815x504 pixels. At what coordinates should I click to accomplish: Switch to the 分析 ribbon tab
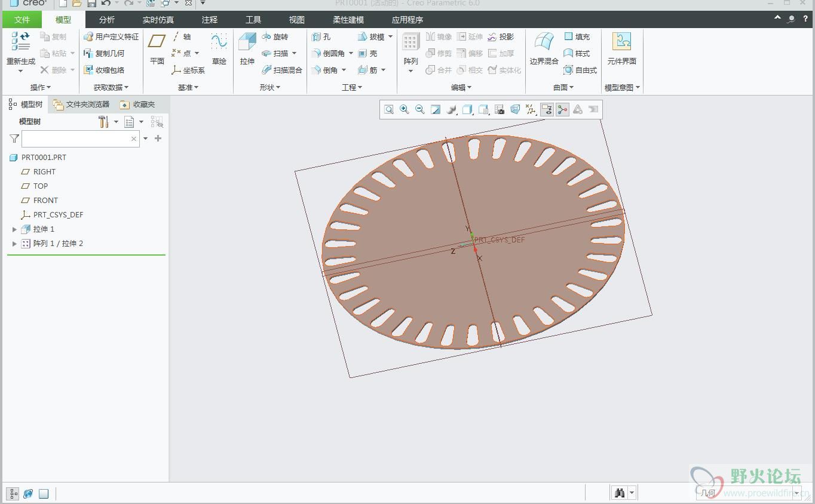107,20
